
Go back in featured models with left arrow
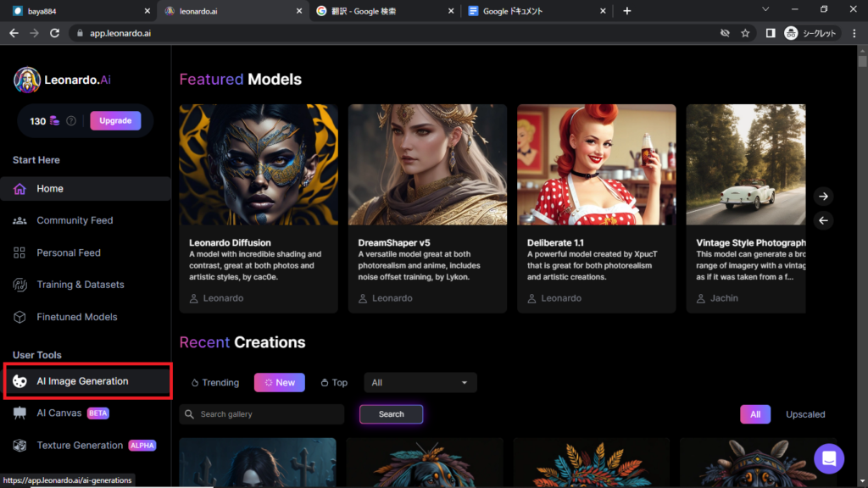point(823,220)
